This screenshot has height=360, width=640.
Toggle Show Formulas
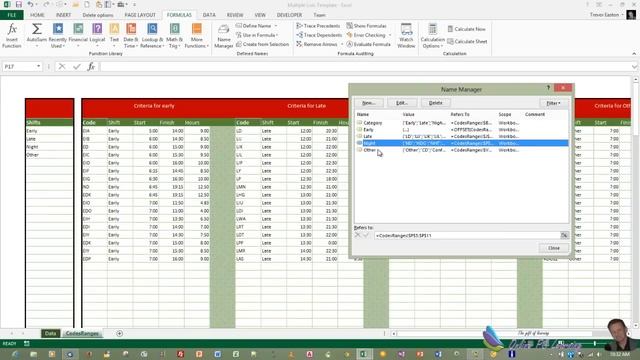[x=367, y=26]
